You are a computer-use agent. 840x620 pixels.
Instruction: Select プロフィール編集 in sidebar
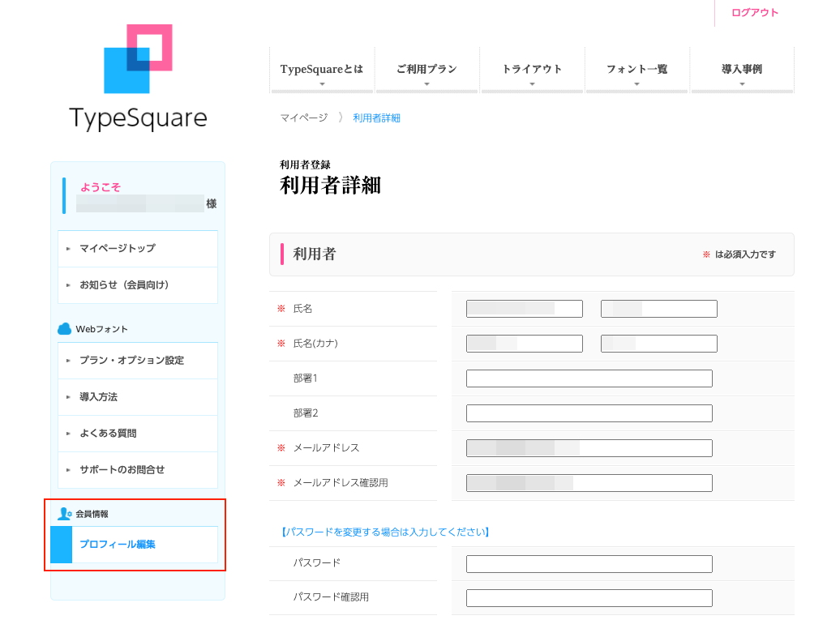134,545
